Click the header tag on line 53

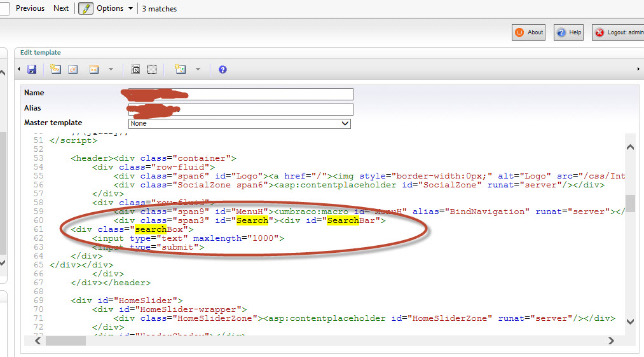tap(92, 158)
